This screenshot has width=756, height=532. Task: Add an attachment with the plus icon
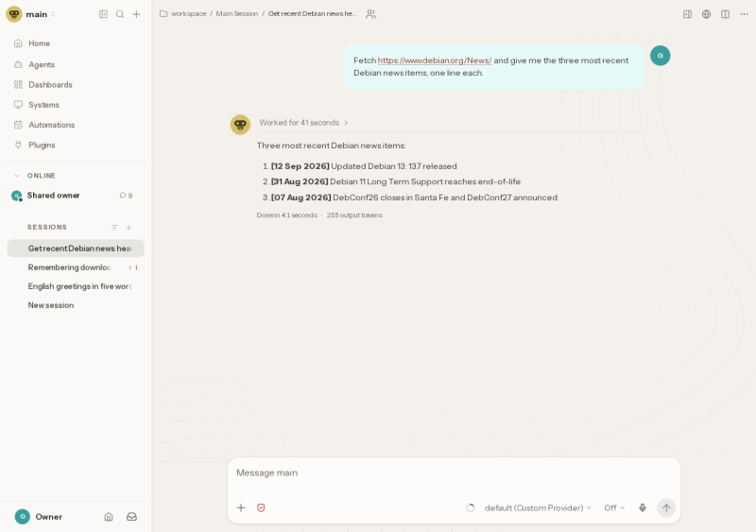click(241, 507)
